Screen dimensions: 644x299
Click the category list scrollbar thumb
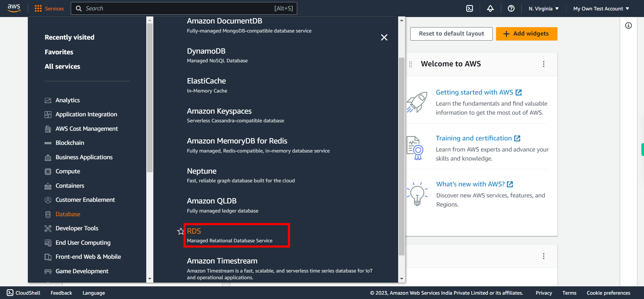150,98
